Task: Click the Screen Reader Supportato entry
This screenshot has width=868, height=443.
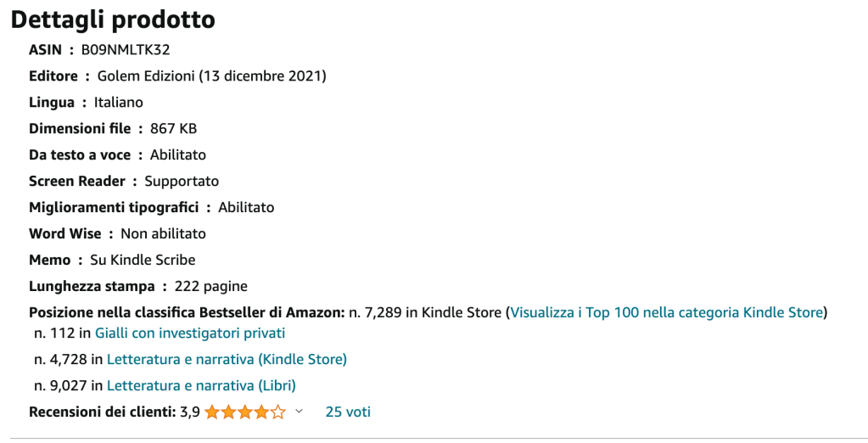Action: [x=124, y=181]
